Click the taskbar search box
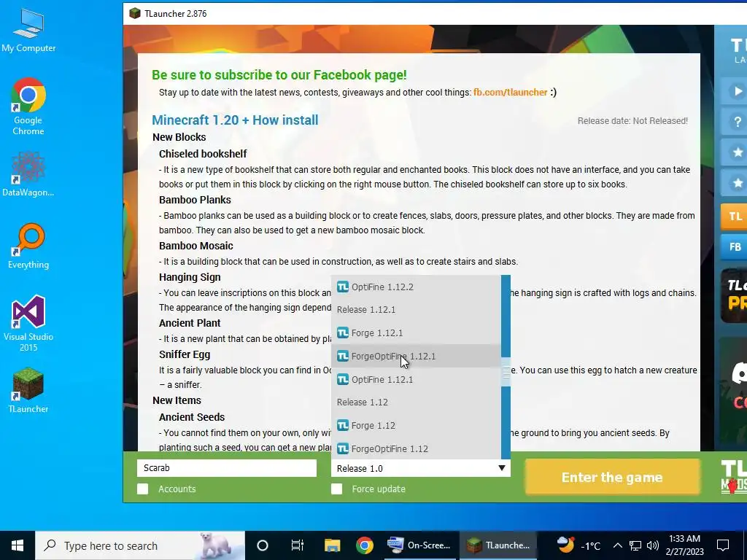The width and height of the screenshot is (747, 560). coord(140,545)
